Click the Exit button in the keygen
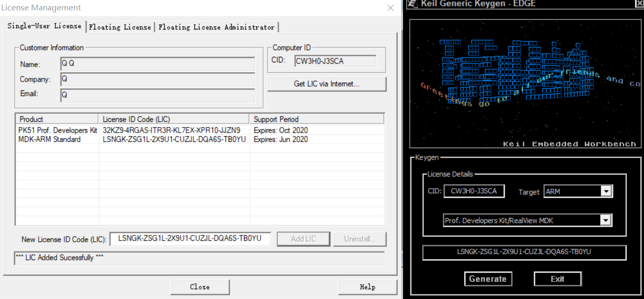The image size is (644, 299). click(557, 279)
